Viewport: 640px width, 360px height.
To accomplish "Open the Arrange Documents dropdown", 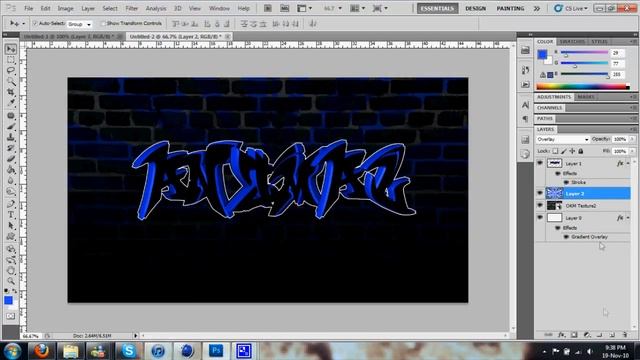I will [x=358, y=8].
